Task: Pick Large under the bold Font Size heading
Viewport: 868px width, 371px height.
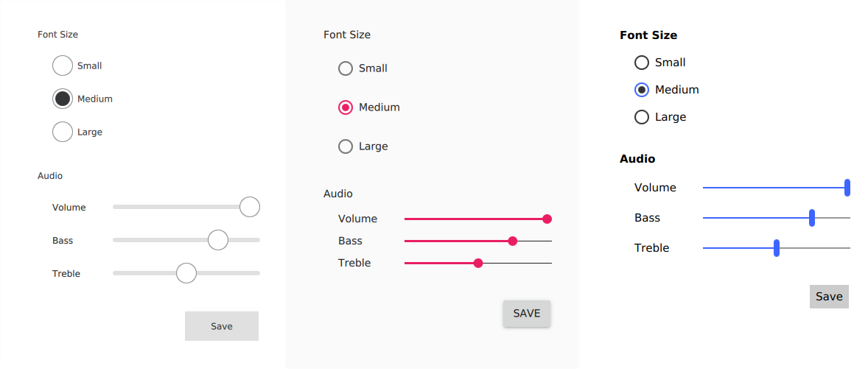Action: pyautogui.click(x=642, y=117)
